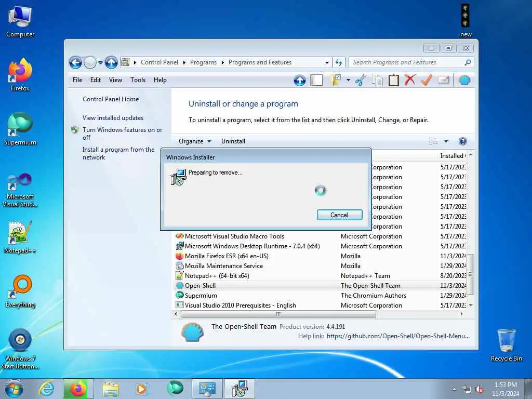Screen dimensions: 532x399
Task: Click the Paste clipboard toolbar icon
Action: [x=394, y=81]
